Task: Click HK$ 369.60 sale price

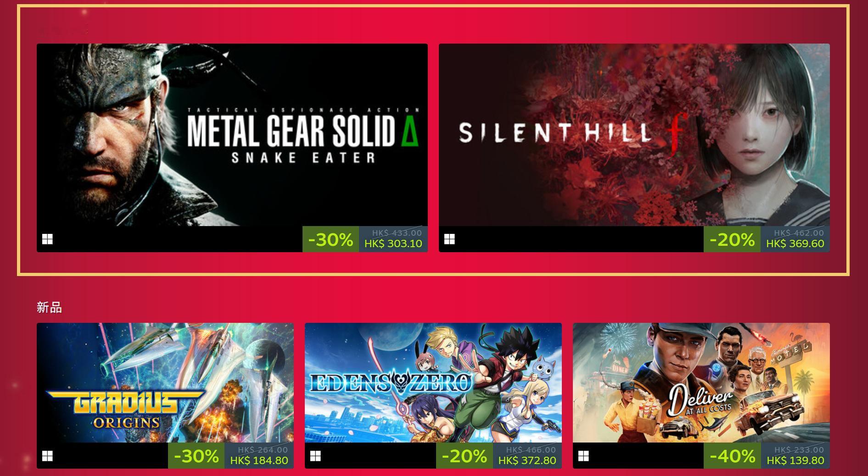Action: 795,244
